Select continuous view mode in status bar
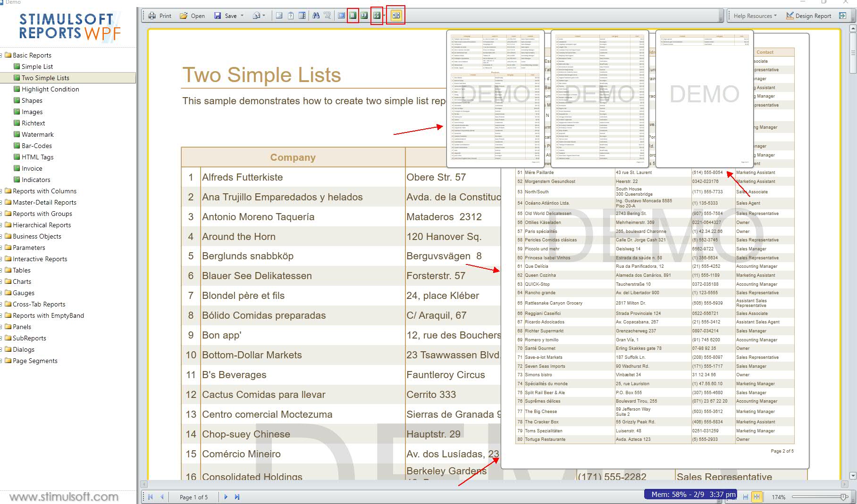Viewport: 857px width, 504px height. [x=746, y=497]
